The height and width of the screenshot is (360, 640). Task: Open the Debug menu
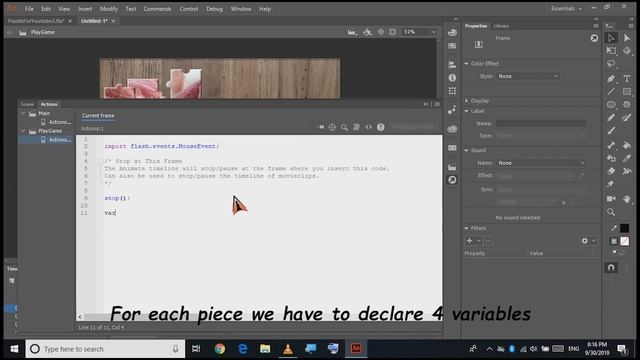pos(214,9)
